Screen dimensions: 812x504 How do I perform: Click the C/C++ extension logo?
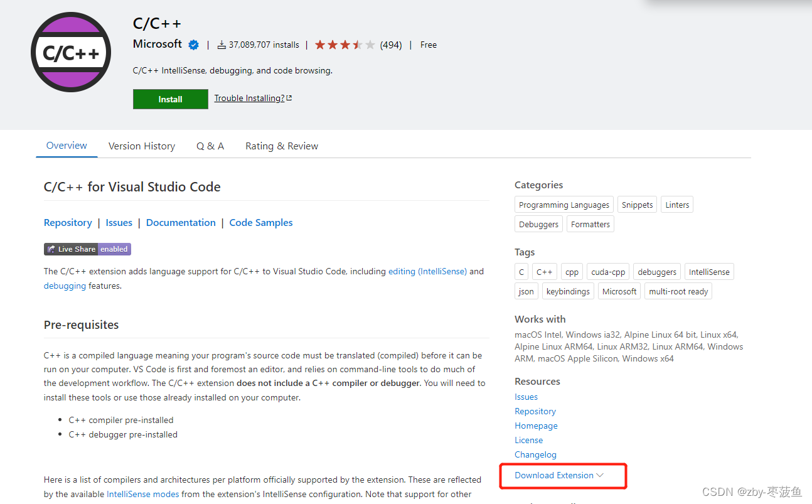click(71, 52)
